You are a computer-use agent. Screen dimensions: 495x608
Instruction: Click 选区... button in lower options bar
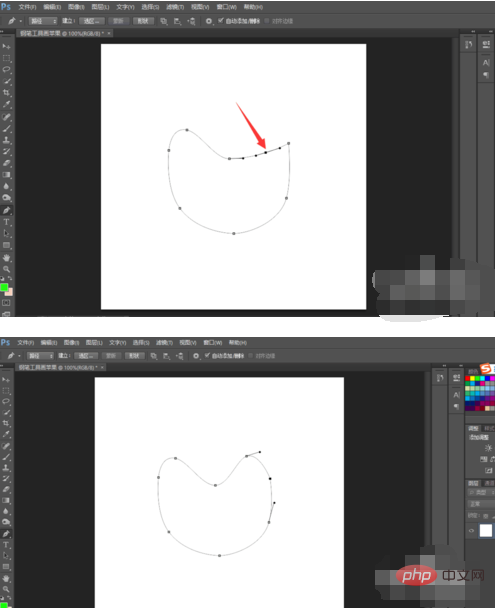(x=86, y=356)
